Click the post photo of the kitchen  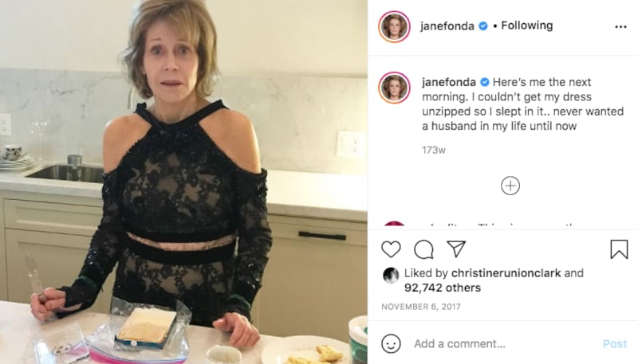183,182
